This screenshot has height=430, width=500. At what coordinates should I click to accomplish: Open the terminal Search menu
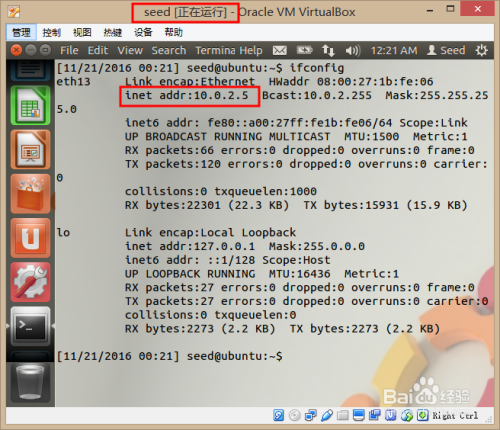click(x=169, y=50)
